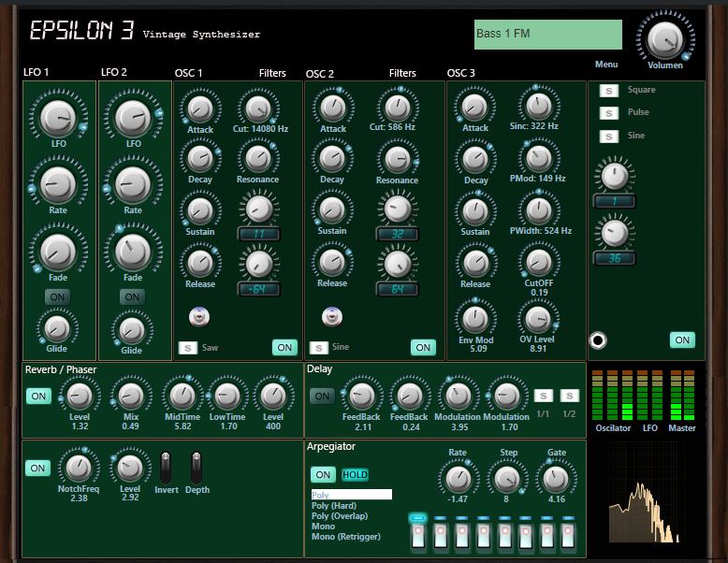Flip the Invert lever switch
Viewport: 728px width, 563px height.
point(166,466)
